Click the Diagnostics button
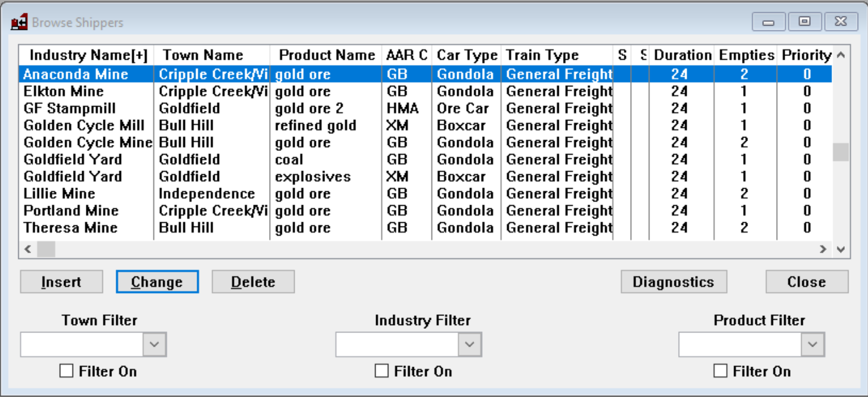This screenshot has height=397, width=868. coord(673,282)
